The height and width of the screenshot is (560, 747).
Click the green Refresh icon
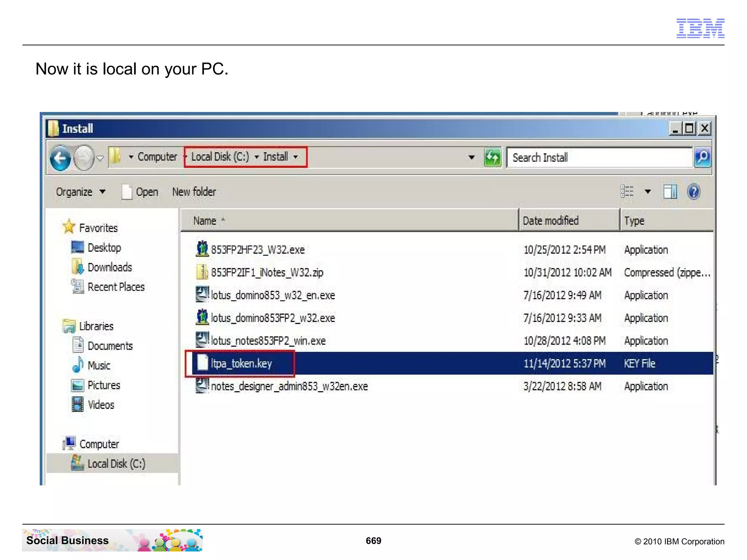tap(492, 157)
